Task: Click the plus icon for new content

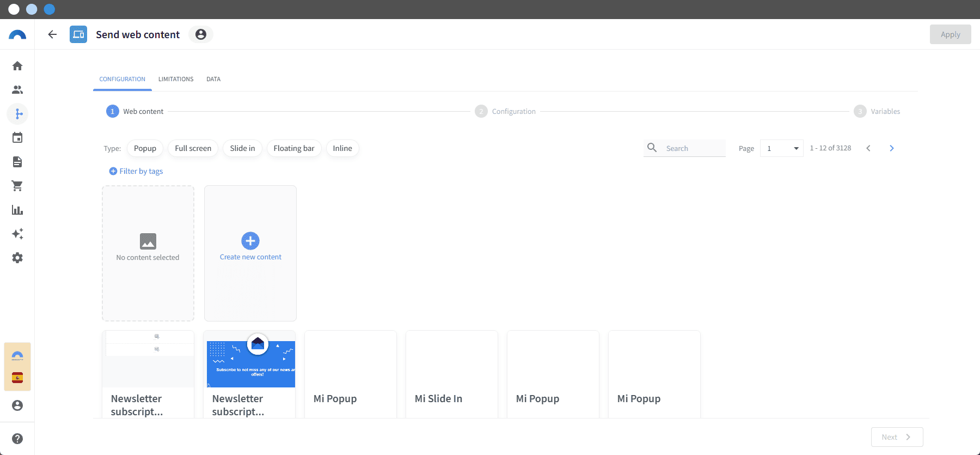Action: point(250,241)
